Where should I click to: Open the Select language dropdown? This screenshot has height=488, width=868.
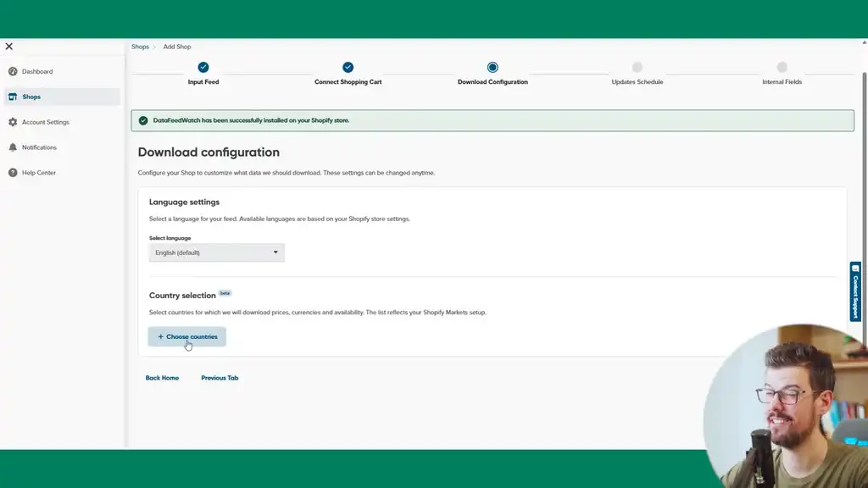coord(216,252)
